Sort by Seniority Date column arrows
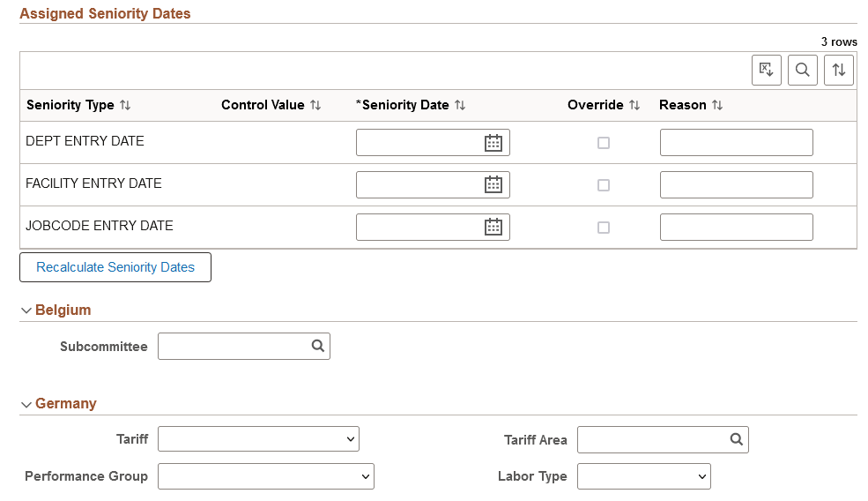868x501 pixels. (460, 105)
